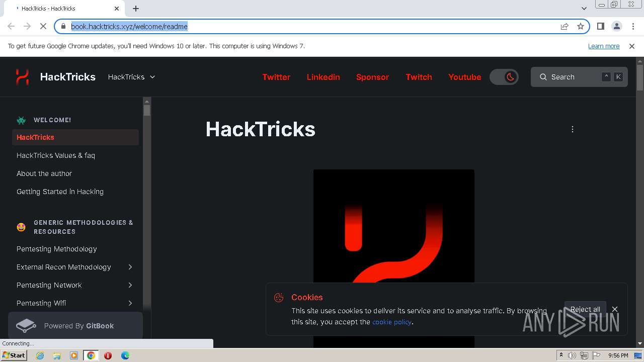Screen dimensions: 644x362
Task: Open network icon in system tray
Action: (x=584, y=355)
